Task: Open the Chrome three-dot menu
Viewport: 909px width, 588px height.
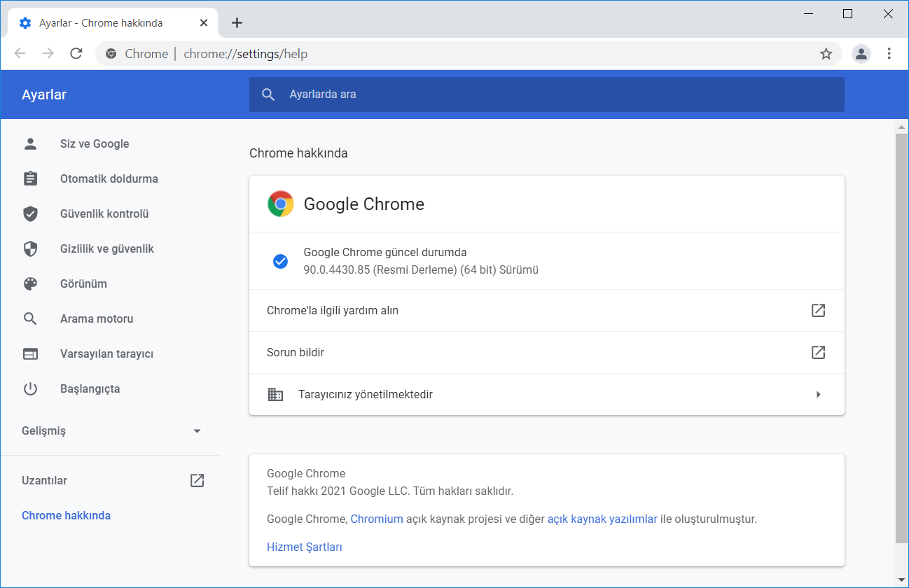Action: pos(889,54)
